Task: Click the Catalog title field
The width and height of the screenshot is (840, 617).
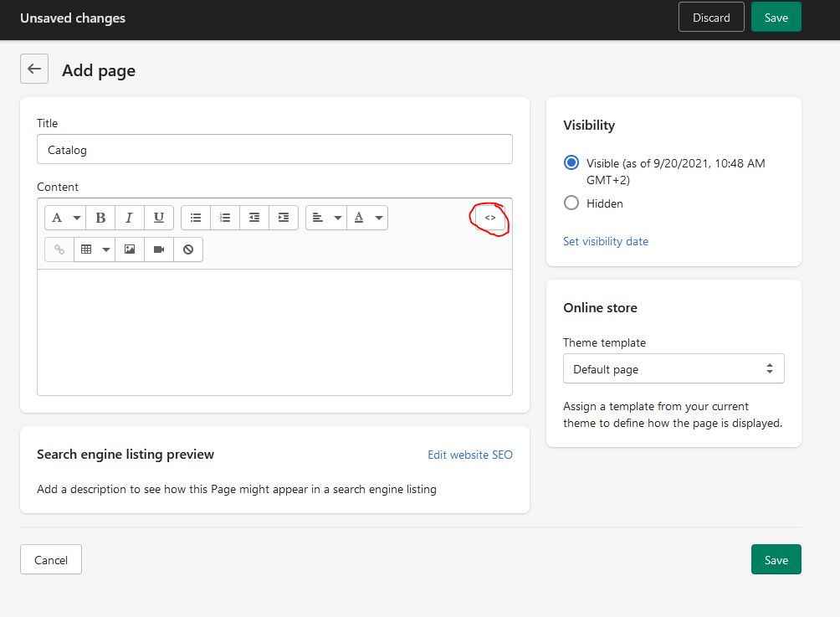Action: (274, 149)
